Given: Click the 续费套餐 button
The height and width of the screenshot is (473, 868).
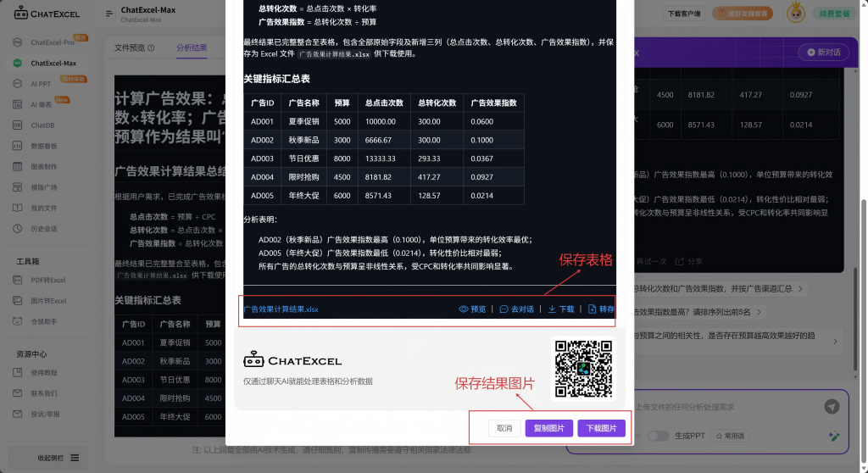Looking at the screenshot, I should point(834,14).
